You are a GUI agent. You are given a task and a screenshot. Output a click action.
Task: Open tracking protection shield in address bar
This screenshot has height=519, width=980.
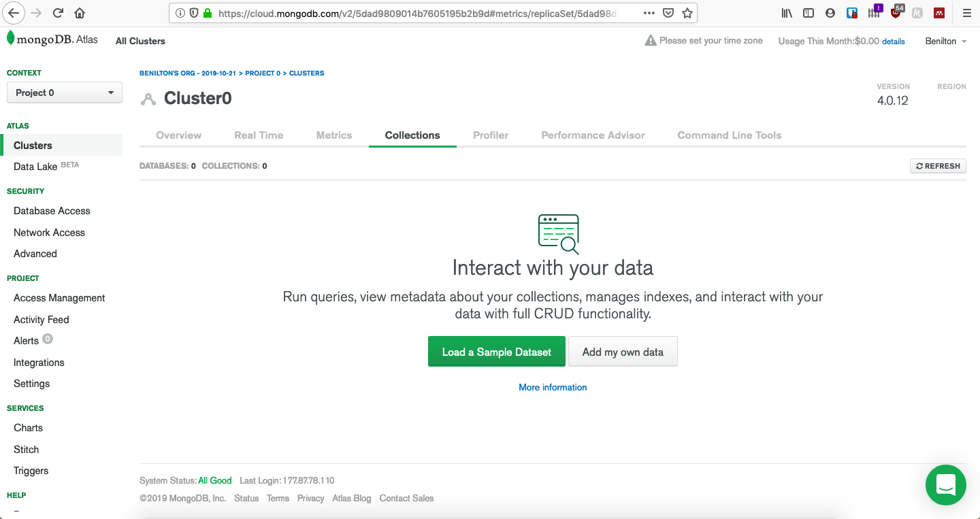tap(194, 13)
